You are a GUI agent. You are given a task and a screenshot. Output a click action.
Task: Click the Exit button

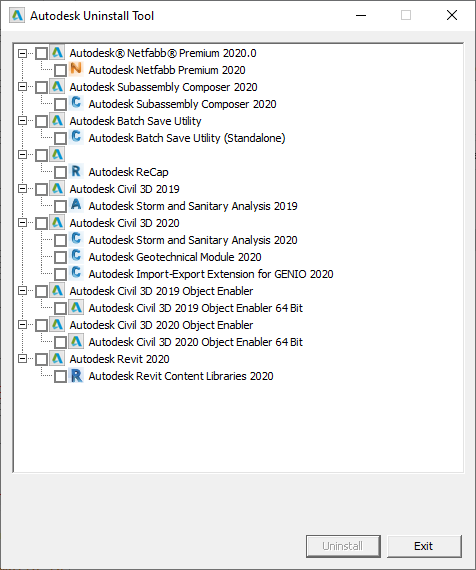424,546
